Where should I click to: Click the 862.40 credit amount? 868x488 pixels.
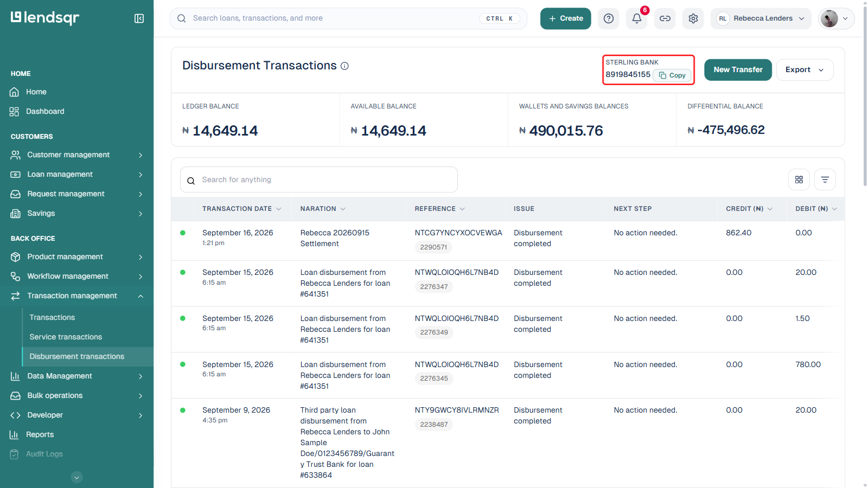(738, 233)
